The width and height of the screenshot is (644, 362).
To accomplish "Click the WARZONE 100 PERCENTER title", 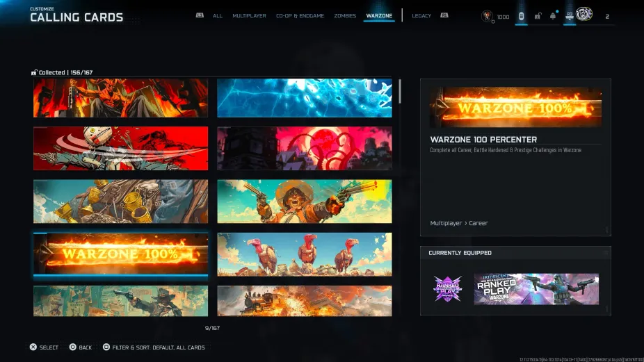I will click(483, 140).
